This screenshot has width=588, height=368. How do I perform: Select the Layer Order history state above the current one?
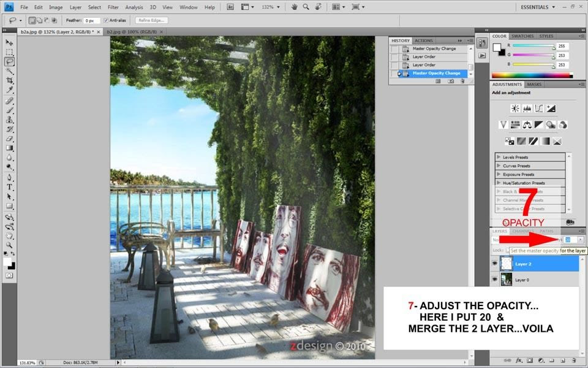coord(429,65)
